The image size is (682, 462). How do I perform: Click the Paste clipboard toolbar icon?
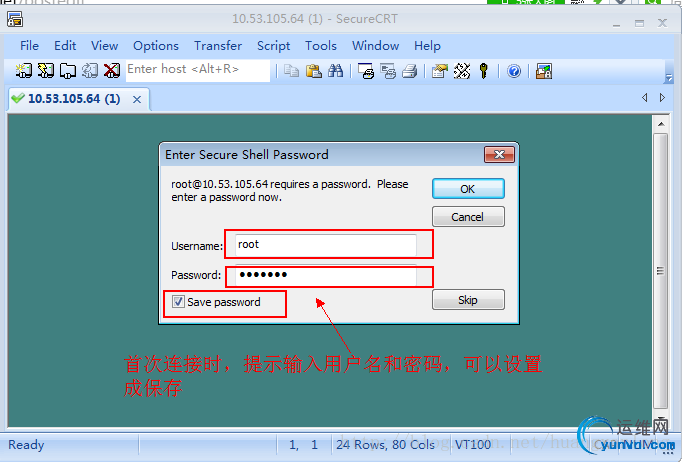point(314,71)
